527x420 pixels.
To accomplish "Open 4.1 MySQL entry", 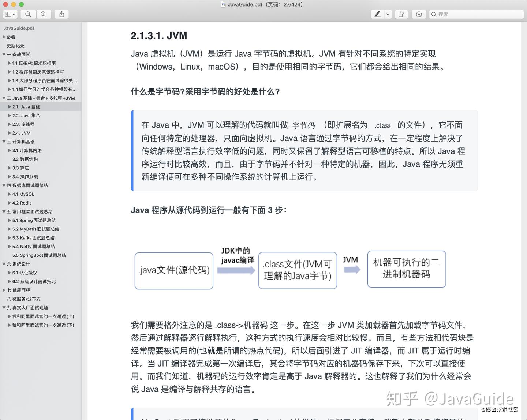I will click(23, 194).
